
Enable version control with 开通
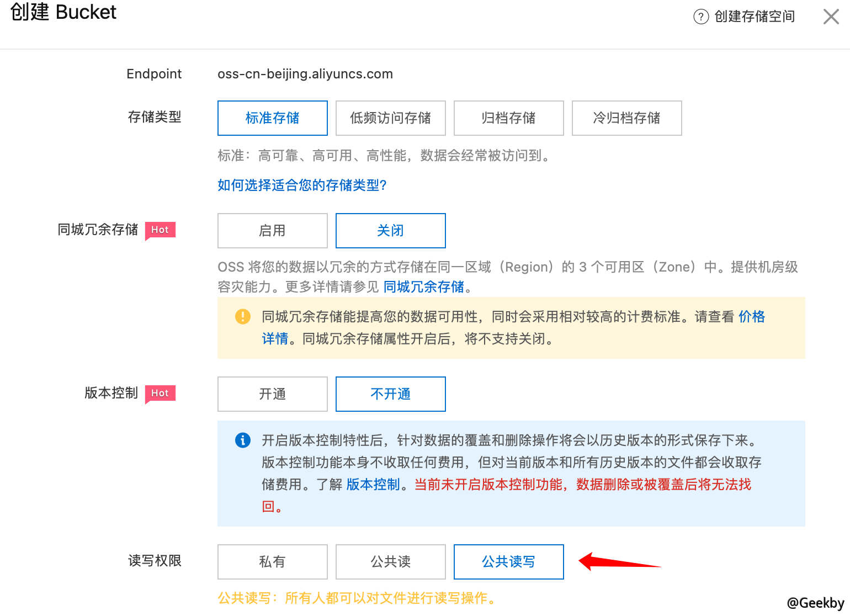click(x=273, y=394)
